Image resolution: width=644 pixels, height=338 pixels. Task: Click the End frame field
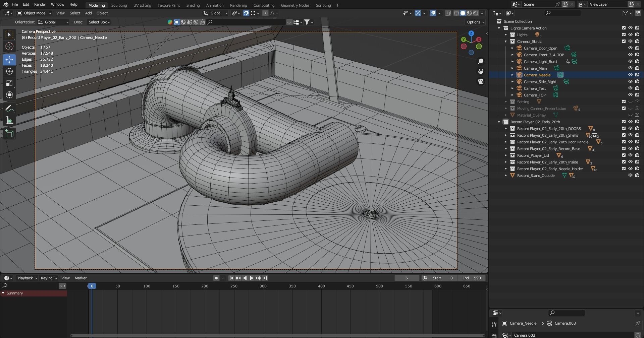click(472, 278)
